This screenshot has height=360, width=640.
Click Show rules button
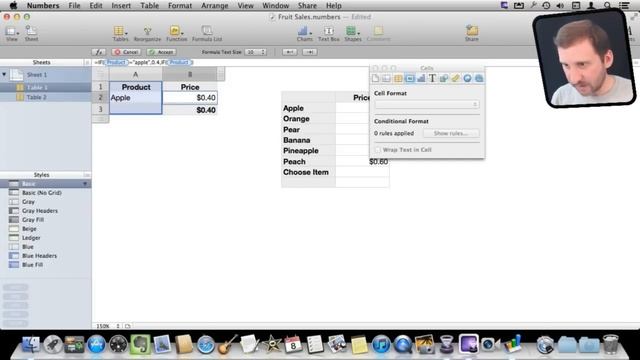coord(451,133)
